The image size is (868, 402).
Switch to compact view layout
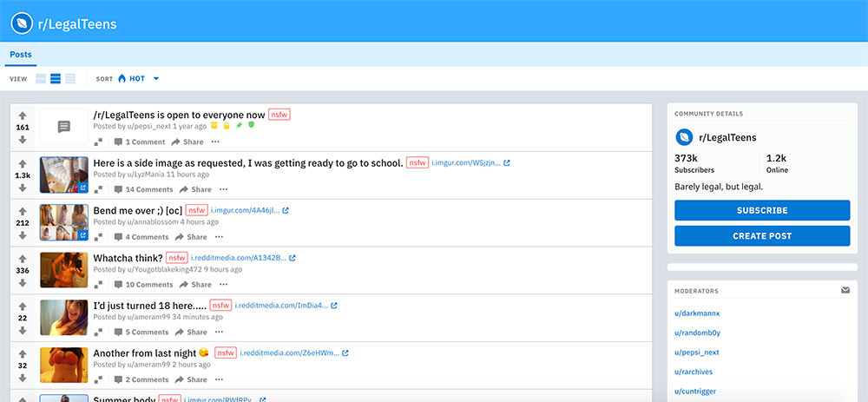coord(69,79)
